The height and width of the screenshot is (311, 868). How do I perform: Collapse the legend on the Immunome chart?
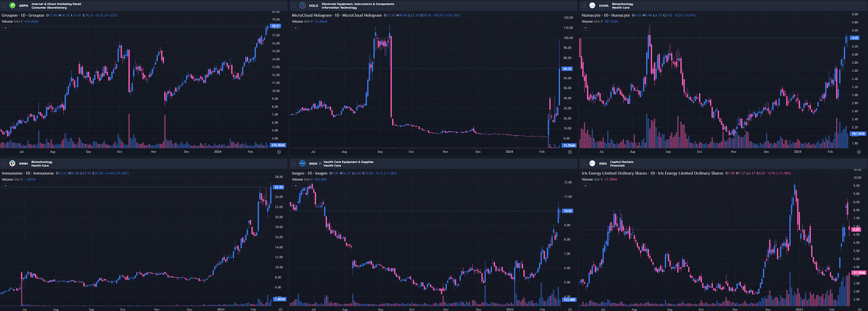(x=5, y=186)
